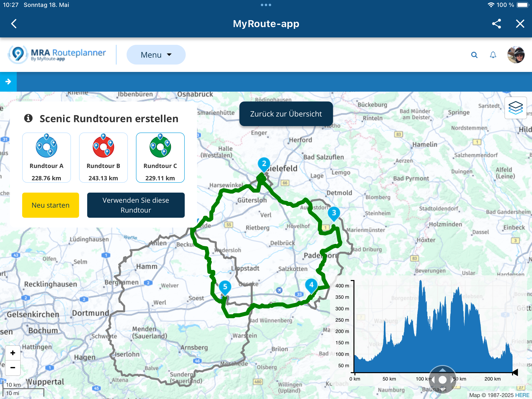
Task: Click waypoint marker 3 on map
Action: (334, 213)
